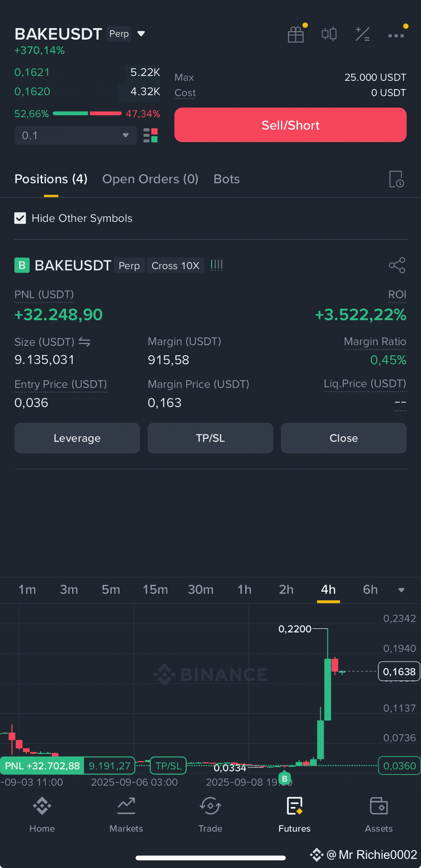This screenshot has width=421, height=868.
Task: Tap the Margin Ratio label
Action: 375,342
